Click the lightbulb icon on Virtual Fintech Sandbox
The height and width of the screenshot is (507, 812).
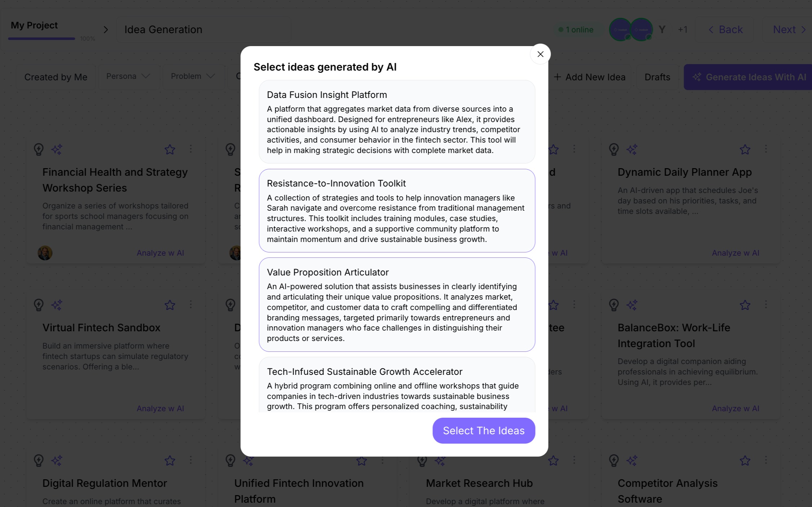coord(39,305)
